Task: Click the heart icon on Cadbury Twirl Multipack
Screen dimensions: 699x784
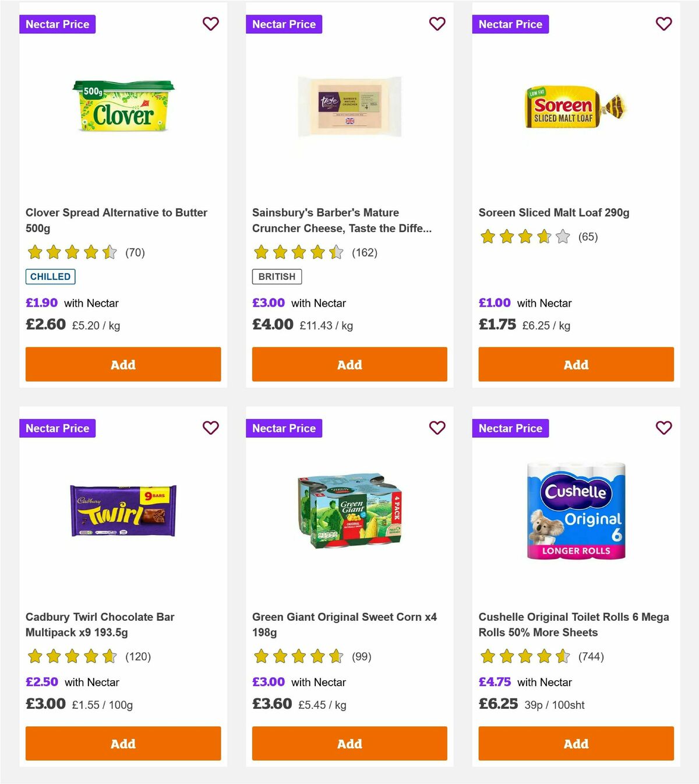Action: click(x=211, y=428)
